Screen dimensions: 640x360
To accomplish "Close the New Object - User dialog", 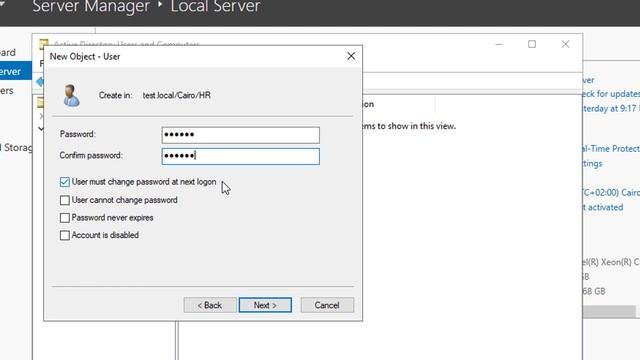I will click(x=351, y=56).
